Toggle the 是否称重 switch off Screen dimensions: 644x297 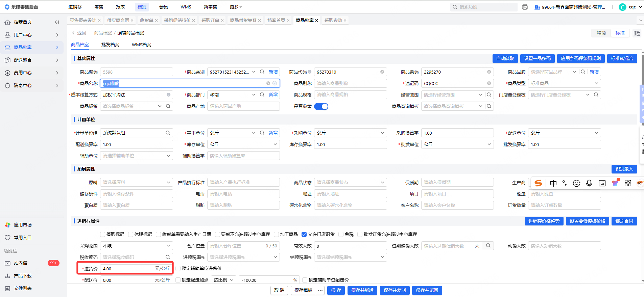click(321, 106)
